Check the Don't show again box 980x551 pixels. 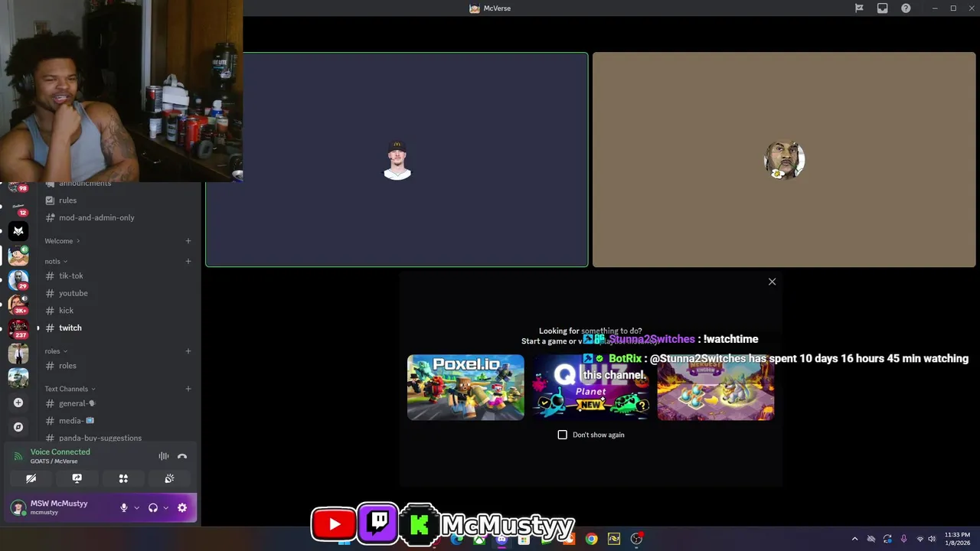(x=563, y=435)
